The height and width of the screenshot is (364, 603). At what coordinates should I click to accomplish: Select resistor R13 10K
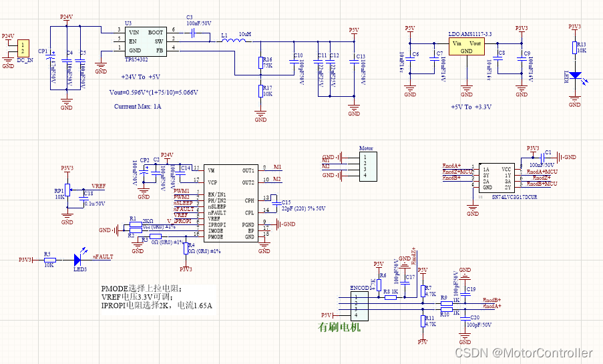pyautogui.click(x=575, y=47)
